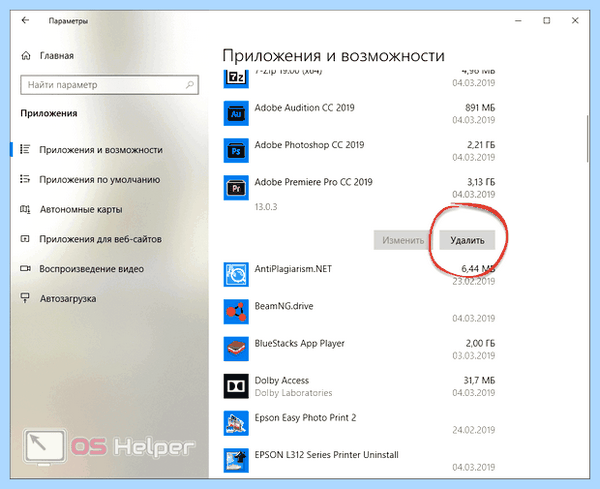Click the Найти параметр search field
Viewport: 600px width, 489px height.
click(x=109, y=85)
